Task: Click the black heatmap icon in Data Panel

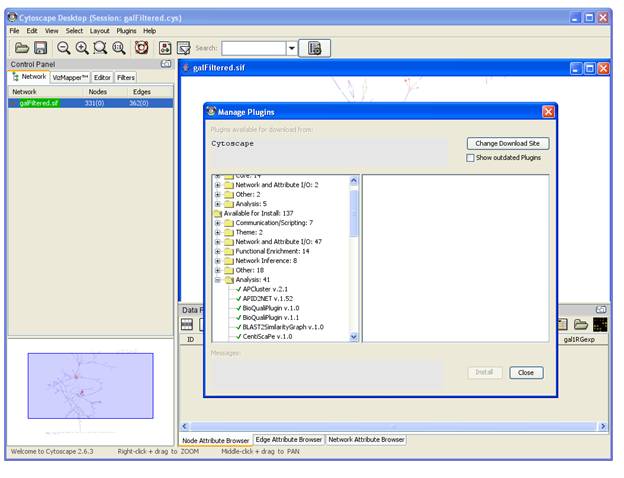Action: tap(600, 324)
